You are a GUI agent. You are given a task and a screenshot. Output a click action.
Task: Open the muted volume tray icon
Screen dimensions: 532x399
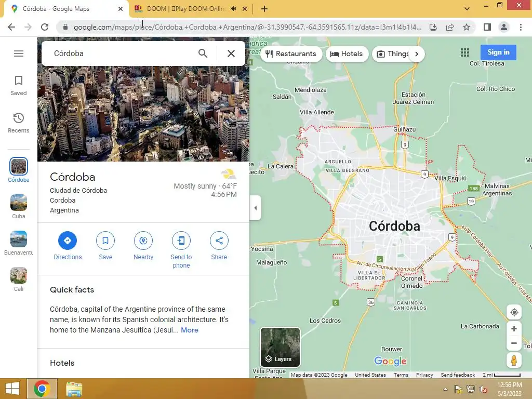click(x=483, y=389)
